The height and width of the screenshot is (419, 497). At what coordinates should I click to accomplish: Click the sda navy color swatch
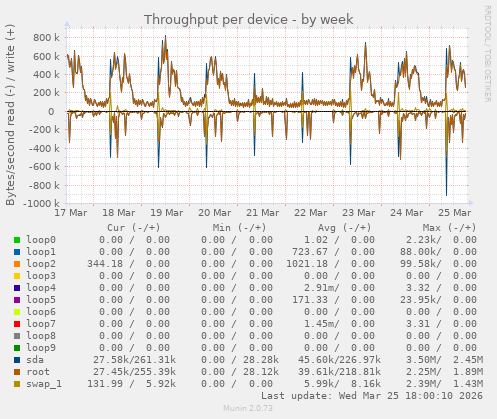pyautogui.click(x=17, y=360)
